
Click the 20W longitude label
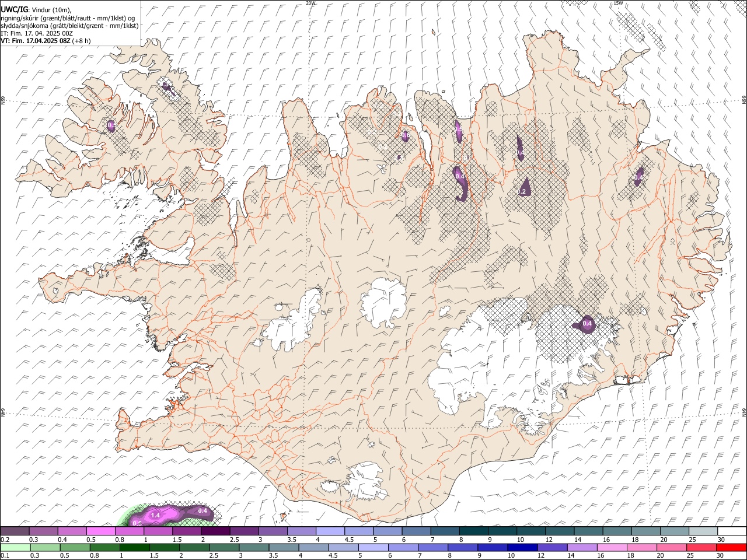[x=310, y=3]
